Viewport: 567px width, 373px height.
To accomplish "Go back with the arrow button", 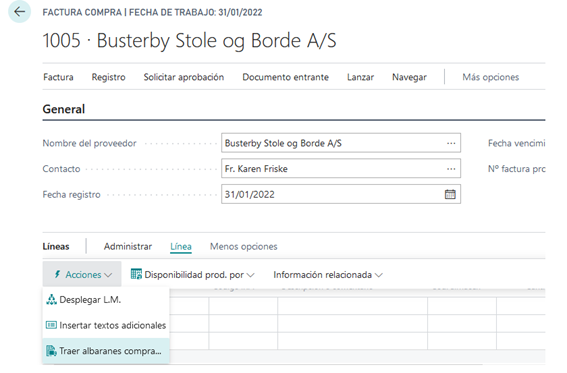I will point(19,12).
